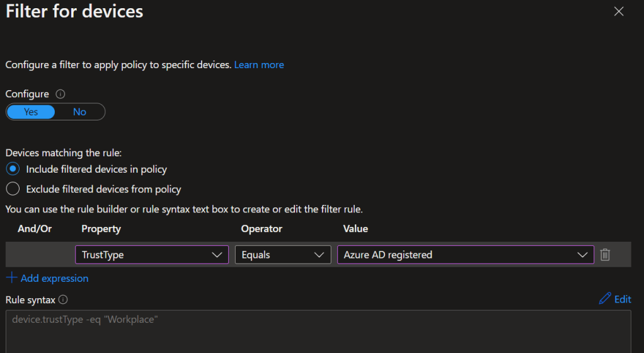Click the chevron arrow in Property field
The height and width of the screenshot is (353, 644).
click(217, 255)
